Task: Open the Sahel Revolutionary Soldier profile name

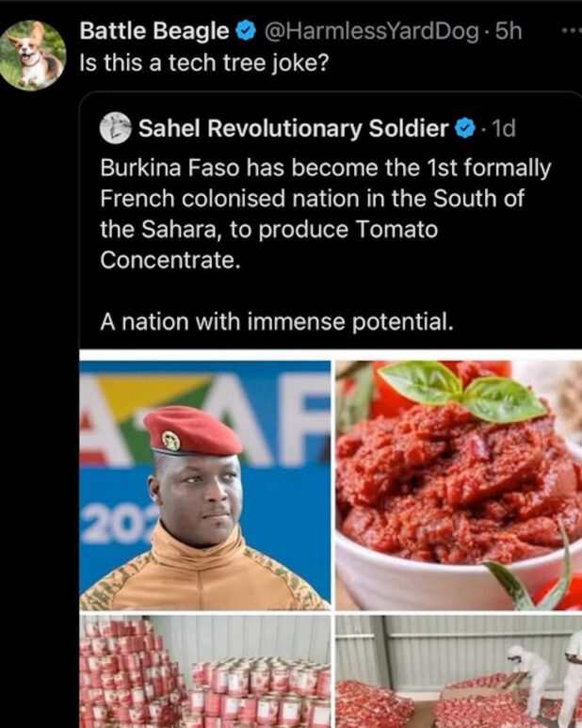Action: tap(294, 128)
